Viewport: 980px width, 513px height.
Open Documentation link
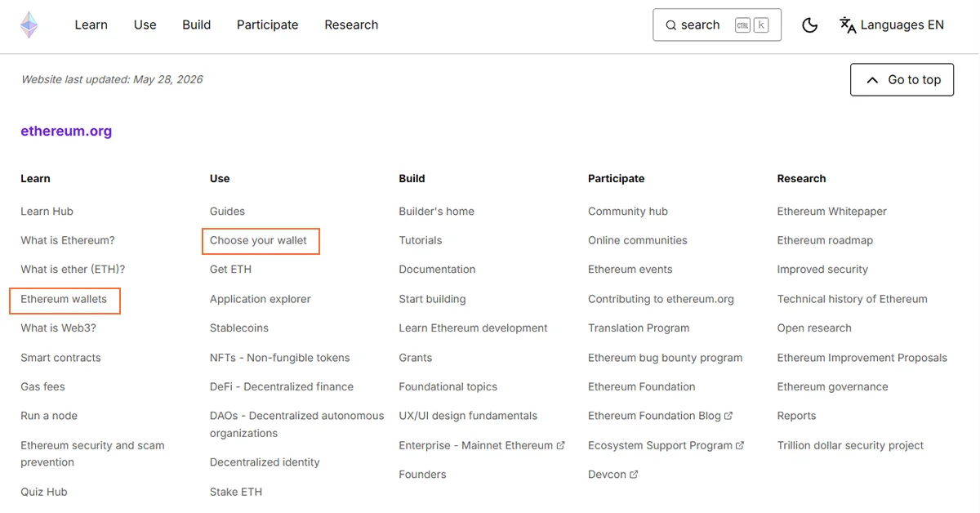(x=437, y=269)
